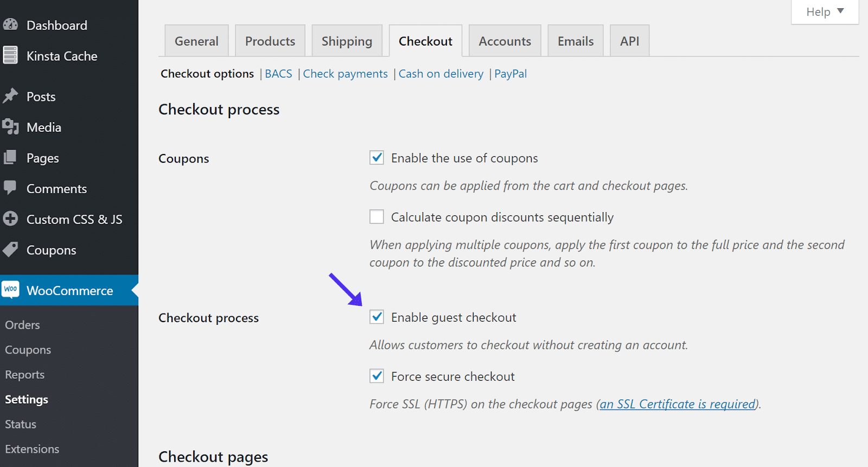
Task: Toggle the Enable guest checkout checkbox
Action: coord(376,317)
